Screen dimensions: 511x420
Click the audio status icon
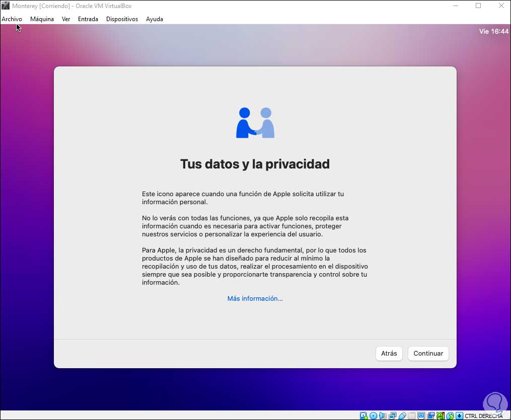(x=383, y=416)
